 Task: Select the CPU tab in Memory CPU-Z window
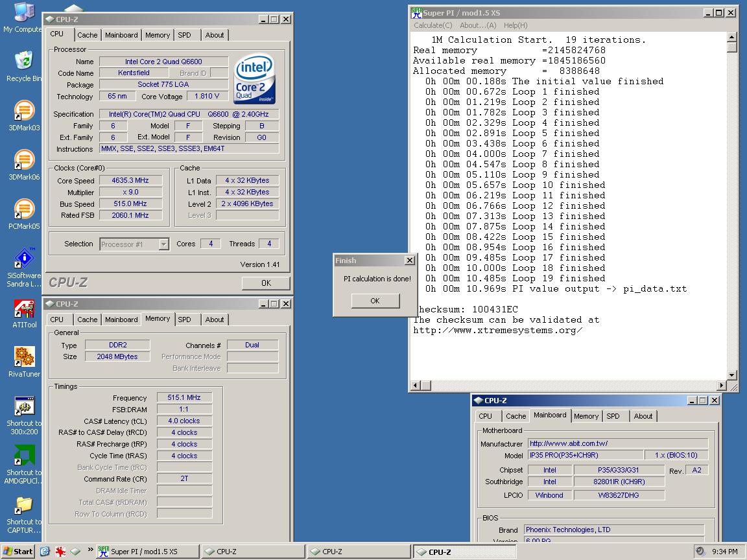[x=56, y=320]
